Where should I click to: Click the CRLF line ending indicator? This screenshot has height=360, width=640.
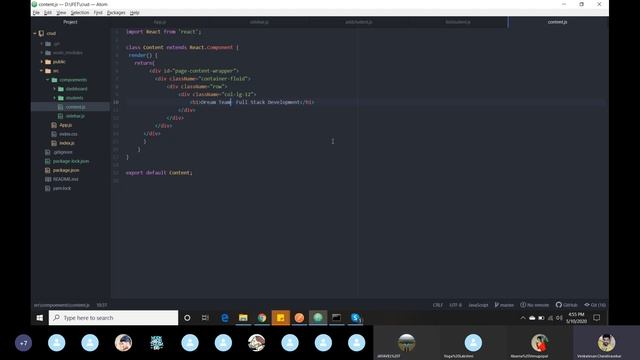(x=438, y=305)
